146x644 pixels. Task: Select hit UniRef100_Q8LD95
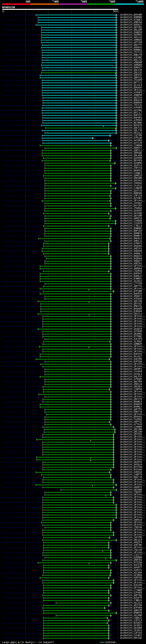coord(131,30)
